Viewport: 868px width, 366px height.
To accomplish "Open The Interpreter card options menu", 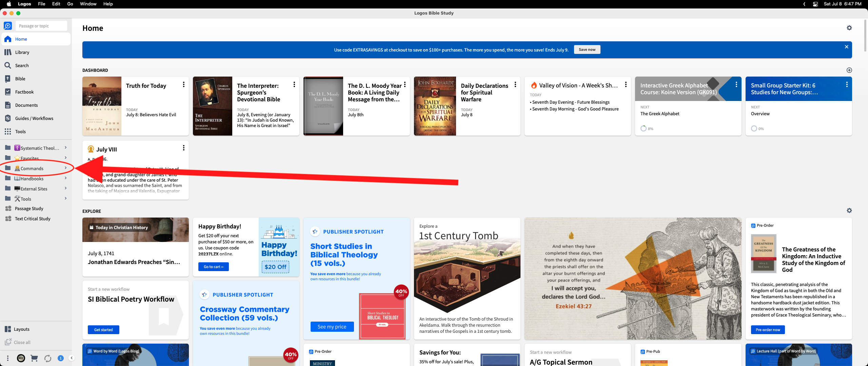I will (294, 84).
